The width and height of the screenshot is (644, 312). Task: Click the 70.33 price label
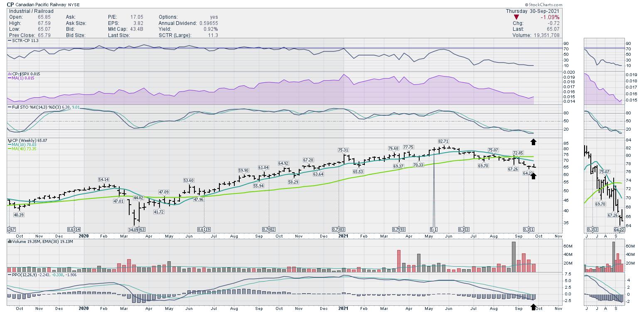pos(418,165)
